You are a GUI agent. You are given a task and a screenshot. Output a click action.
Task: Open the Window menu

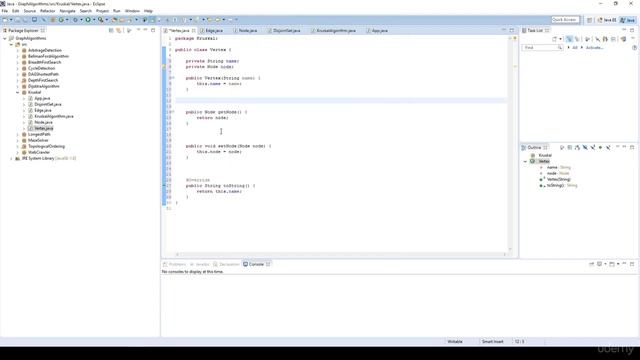tap(132, 11)
